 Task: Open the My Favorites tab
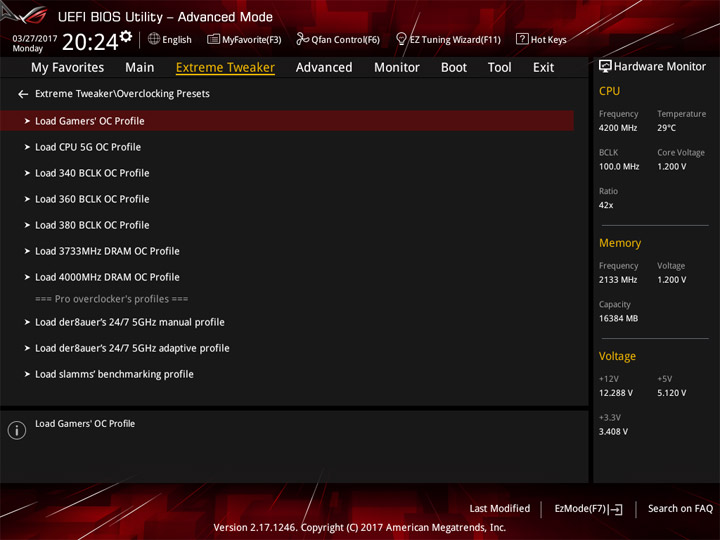[x=68, y=68]
